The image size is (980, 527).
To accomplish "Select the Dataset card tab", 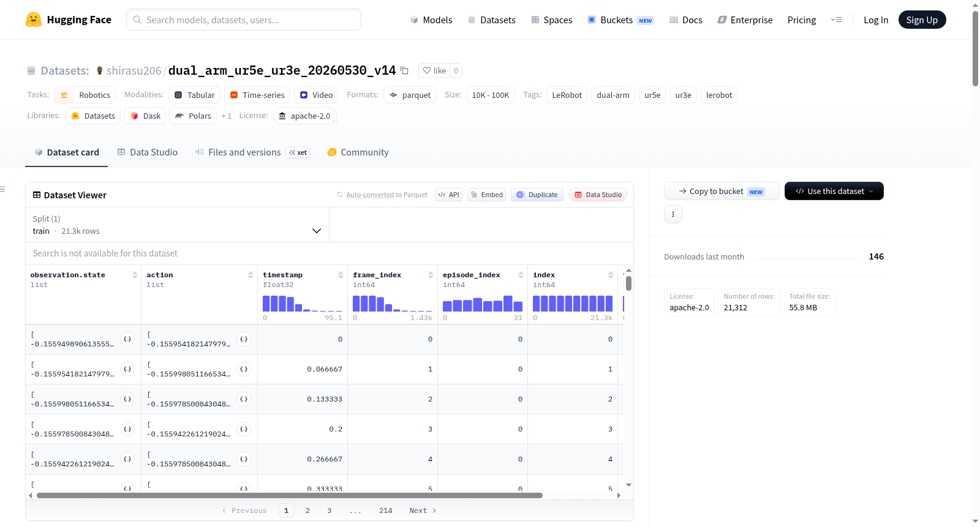I will [67, 152].
